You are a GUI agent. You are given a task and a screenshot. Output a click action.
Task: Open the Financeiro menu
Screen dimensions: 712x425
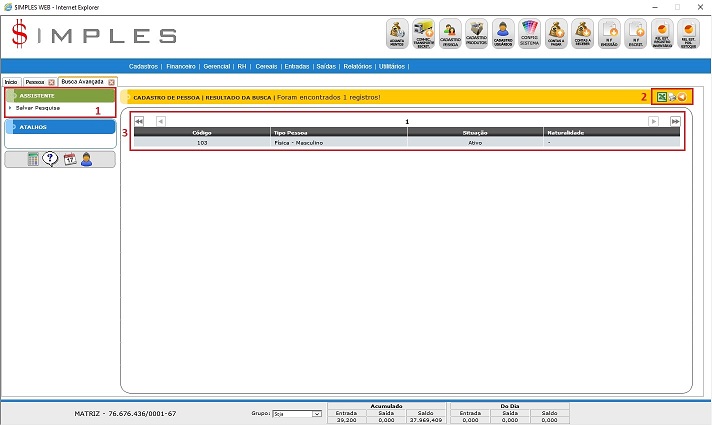click(x=181, y=66)
